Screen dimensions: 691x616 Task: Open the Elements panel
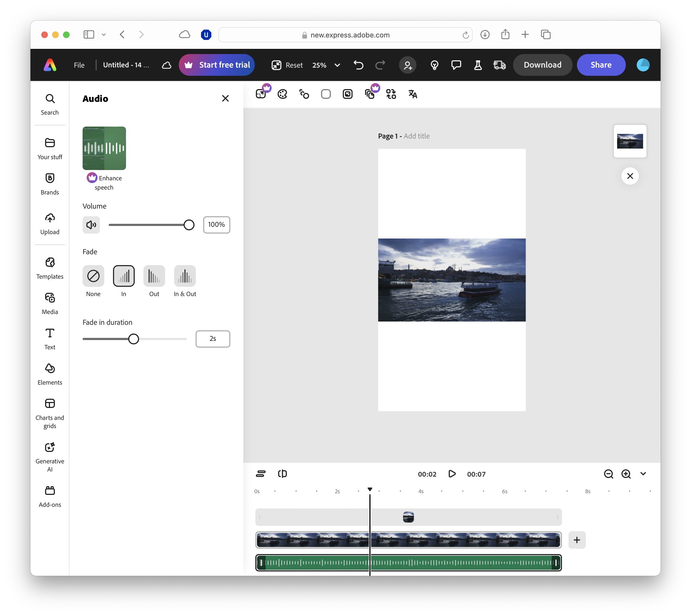click(50, 374)
